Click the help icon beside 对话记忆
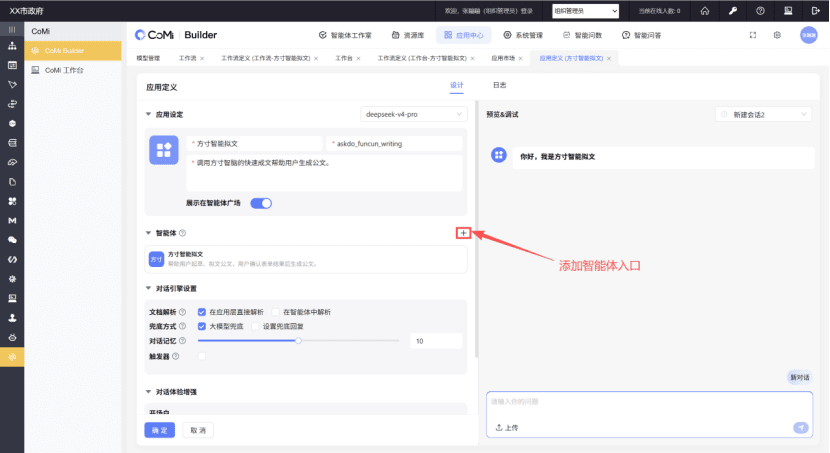Viewport: 830px width, 453px height. click(x=182, y=341)
